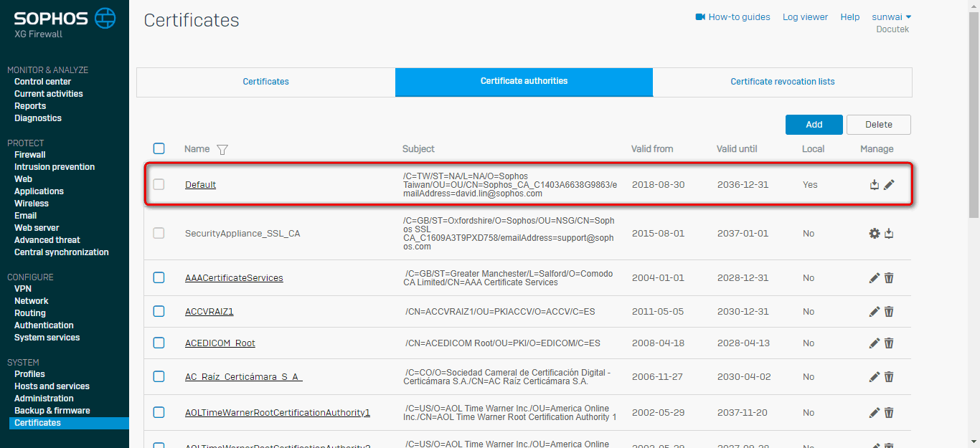The image size is (980, 448).
Task: Open the Help link
Action: point(850,16)
